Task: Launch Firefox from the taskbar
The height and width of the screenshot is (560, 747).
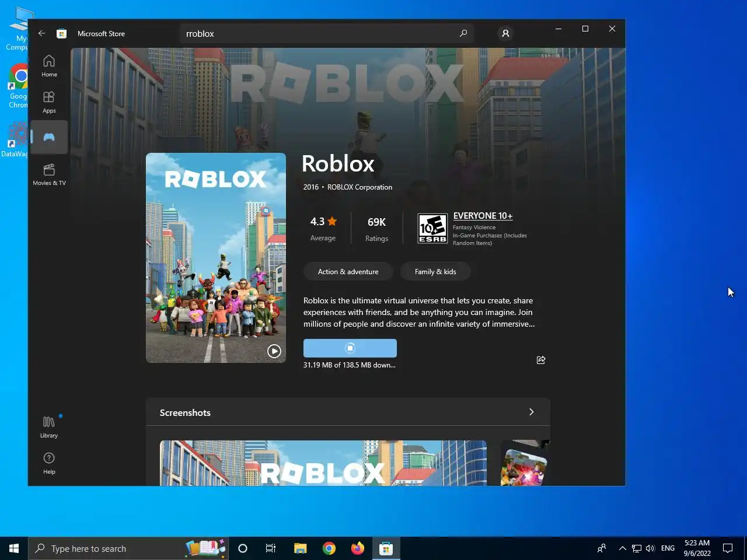Action: coord(357,548)
